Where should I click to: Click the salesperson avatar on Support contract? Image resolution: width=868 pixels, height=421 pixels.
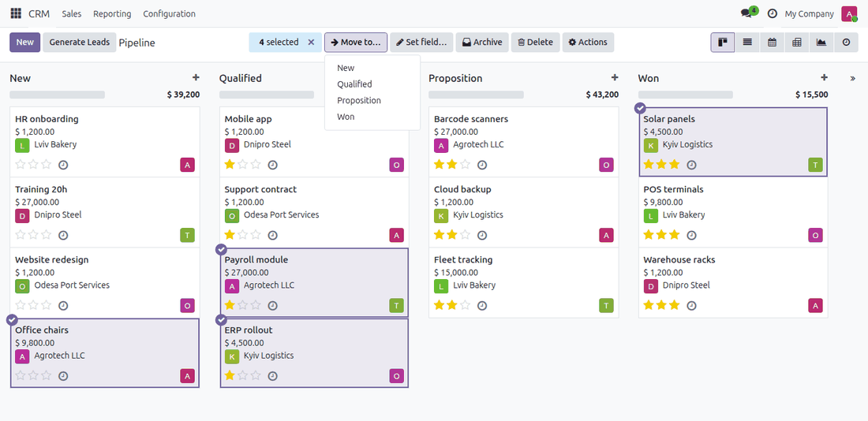pos(396,235)
